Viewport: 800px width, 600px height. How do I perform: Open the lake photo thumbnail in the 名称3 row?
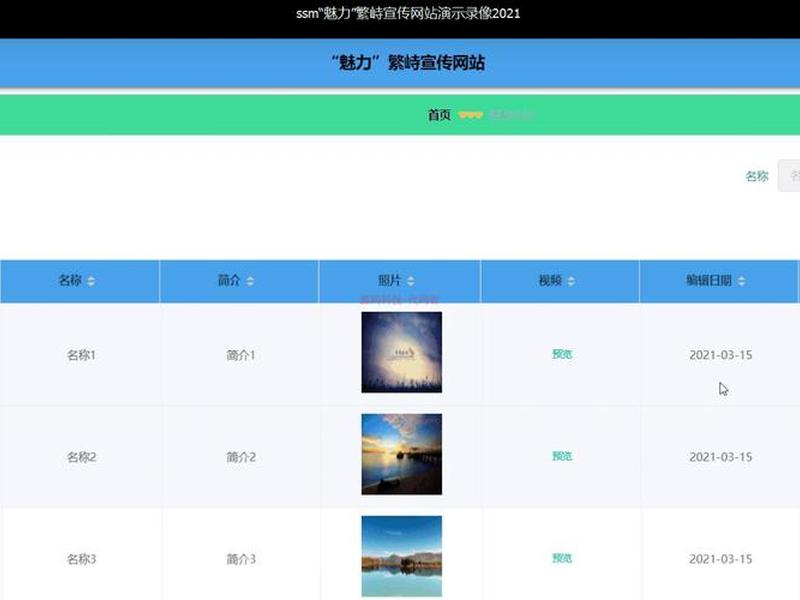(402, 556)
